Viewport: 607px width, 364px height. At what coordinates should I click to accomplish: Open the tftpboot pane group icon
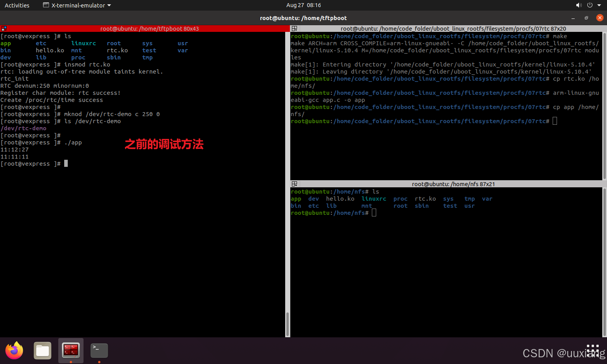[4, 29]
